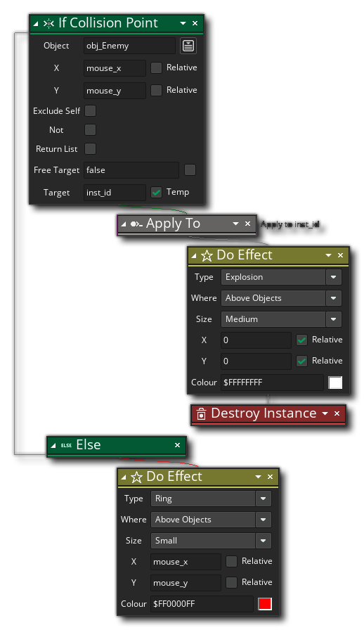
Task: Open Type dropdown showing Explosion
Action: tap(334, 277)
